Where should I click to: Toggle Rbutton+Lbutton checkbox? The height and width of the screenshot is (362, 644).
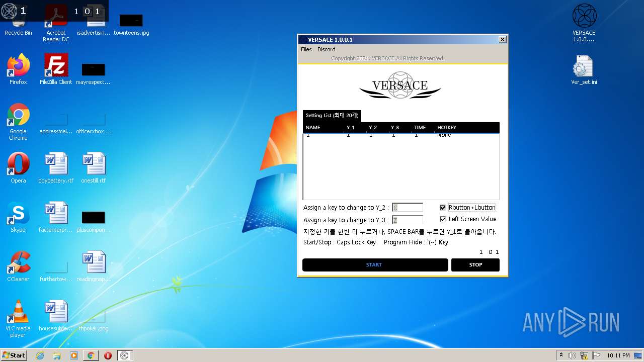(x=443, y=208)
